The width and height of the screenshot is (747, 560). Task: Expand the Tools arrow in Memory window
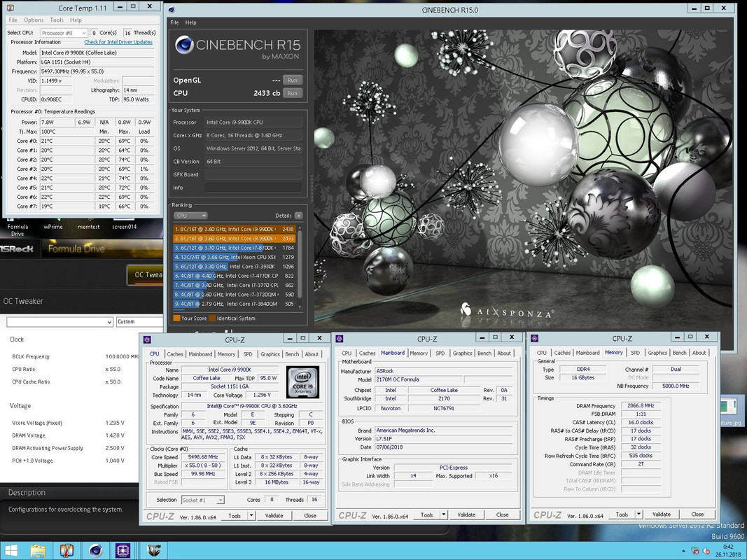click(x=639, y=514)
